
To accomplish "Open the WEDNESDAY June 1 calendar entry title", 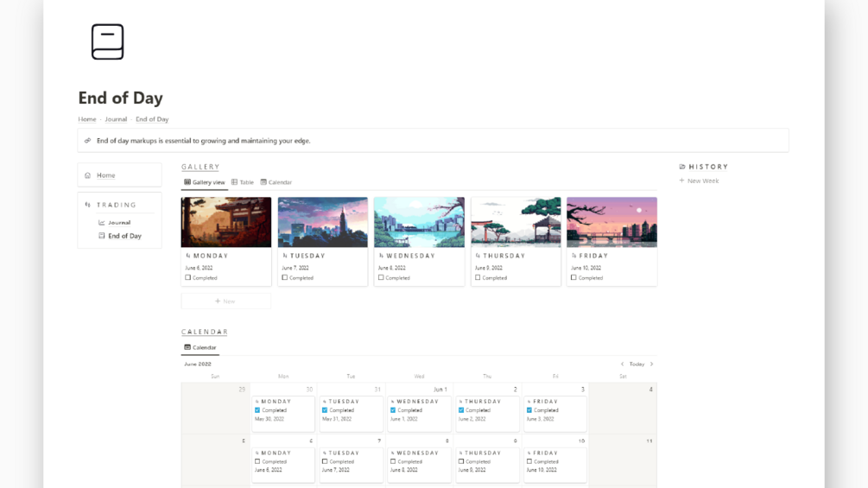I will [417, 401].
